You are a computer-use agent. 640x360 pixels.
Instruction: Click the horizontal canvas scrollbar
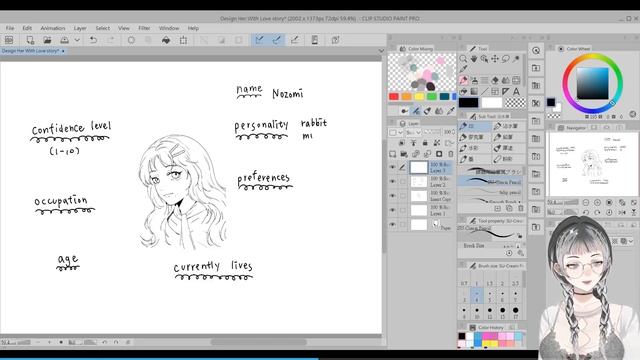pyautogui.click(x=259, y=342)
